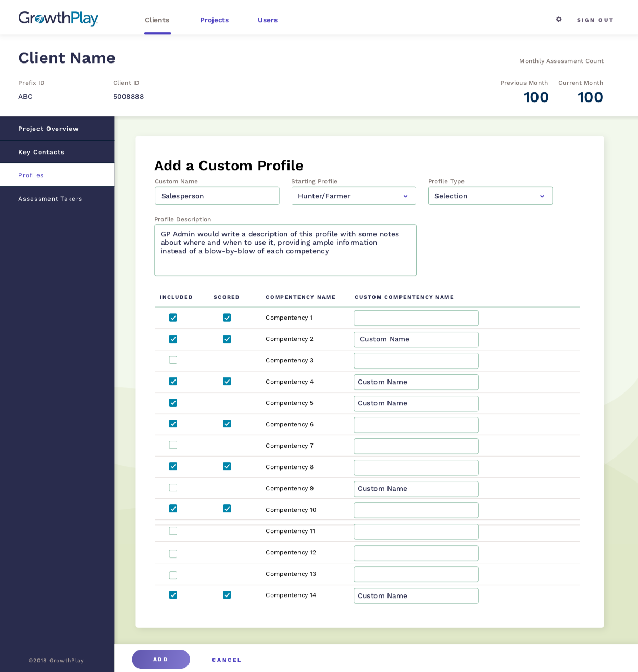Focus custom name field for Compentency 12
The height and width of the screenshot is (672, 638).
pyautogui.click(x=416, y=553)
